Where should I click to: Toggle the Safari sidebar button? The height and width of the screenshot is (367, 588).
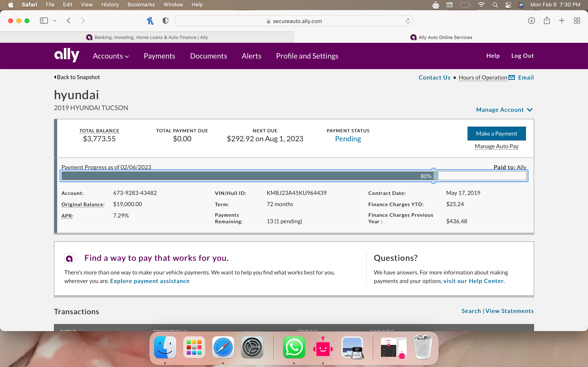tap(44, 21)
